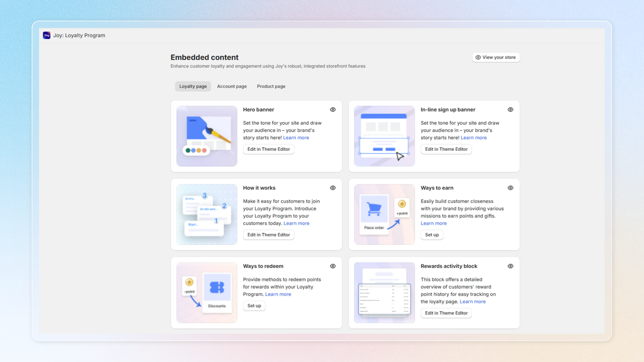Click the How it works card title
644x362 pixels.
point(259,188)
